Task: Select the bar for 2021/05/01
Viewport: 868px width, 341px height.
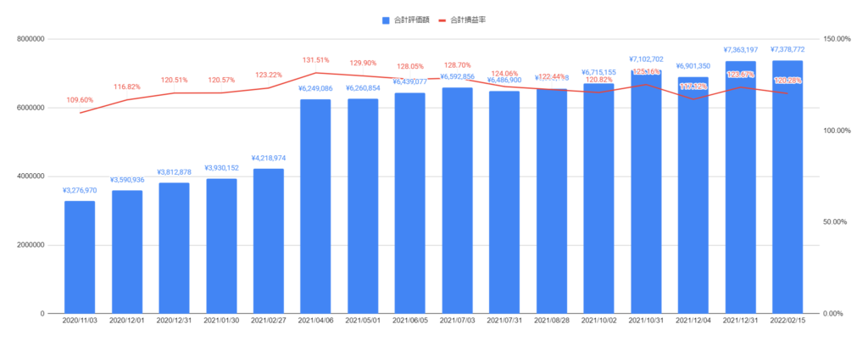Action: pyautogui.click(x=363, y=206)
